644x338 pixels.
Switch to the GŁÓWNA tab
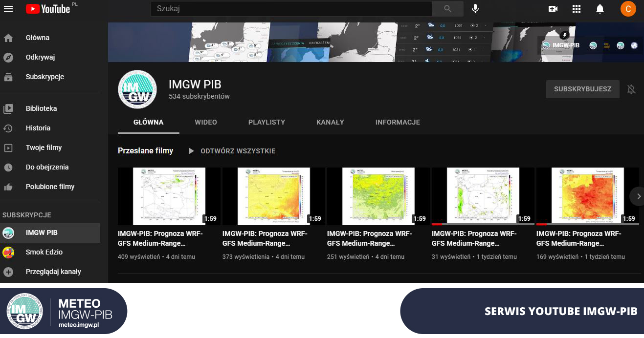click(149, 122)
